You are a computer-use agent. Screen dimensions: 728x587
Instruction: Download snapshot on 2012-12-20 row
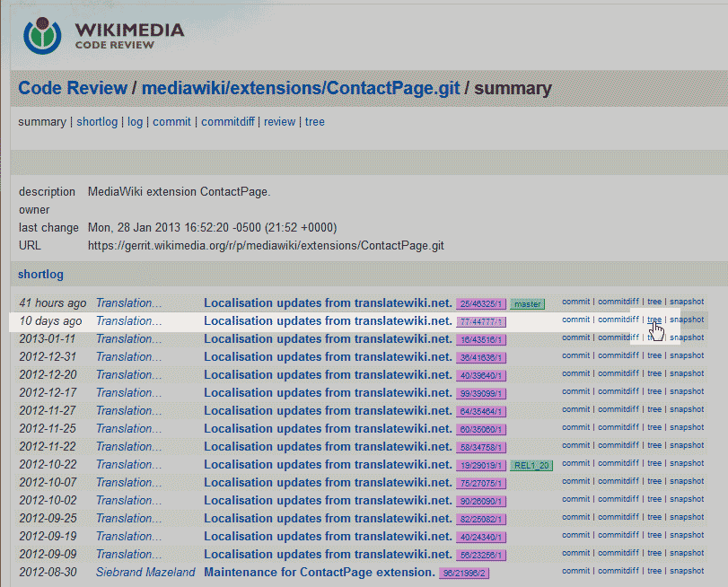pos(687,373)
